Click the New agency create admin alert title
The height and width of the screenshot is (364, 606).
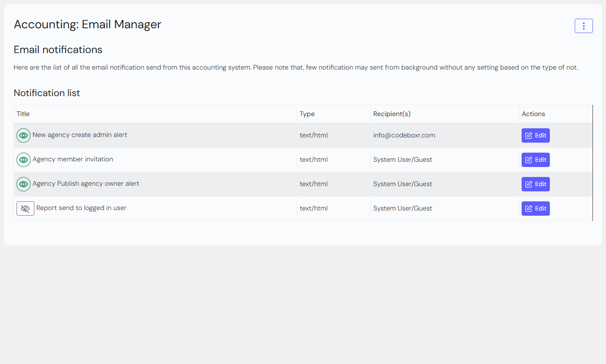point(80,135)
